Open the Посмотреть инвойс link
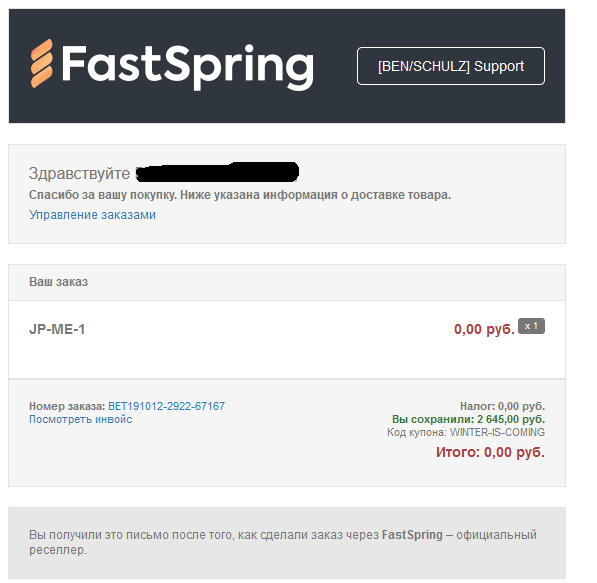 [81, 419]
